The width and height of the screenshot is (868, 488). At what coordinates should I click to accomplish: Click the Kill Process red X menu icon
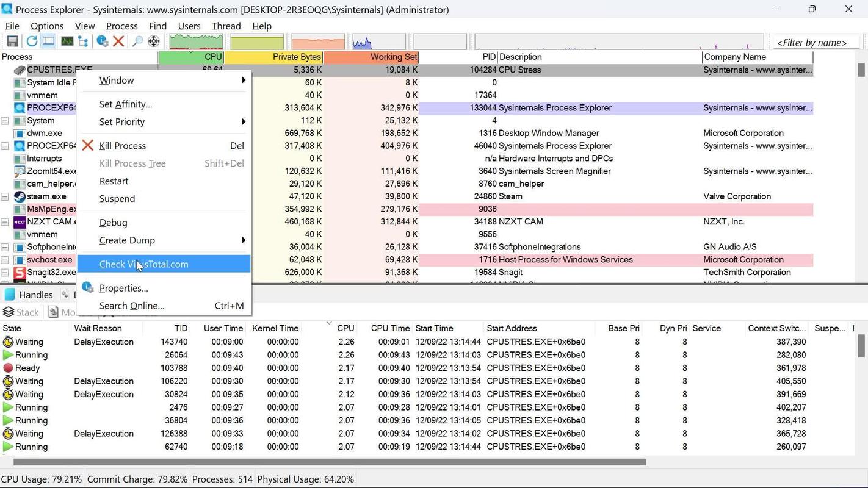(x=88, y=145)
